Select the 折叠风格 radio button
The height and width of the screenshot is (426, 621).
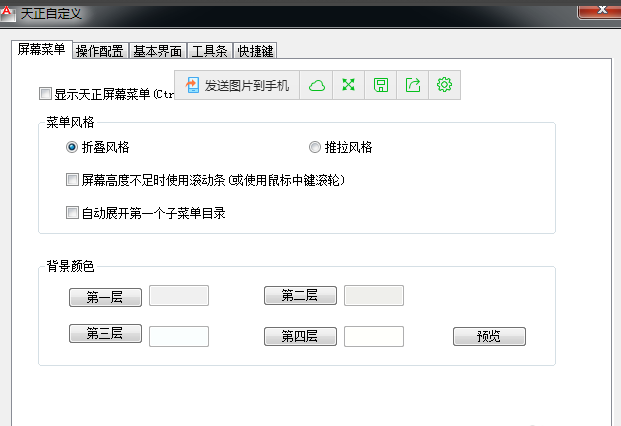coord(72,147)
